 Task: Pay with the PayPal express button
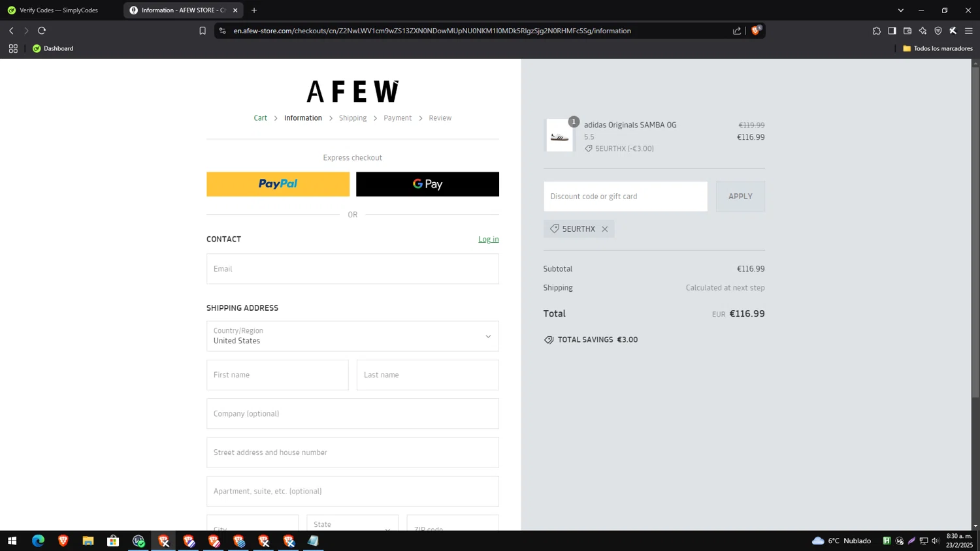pos(278,184)
